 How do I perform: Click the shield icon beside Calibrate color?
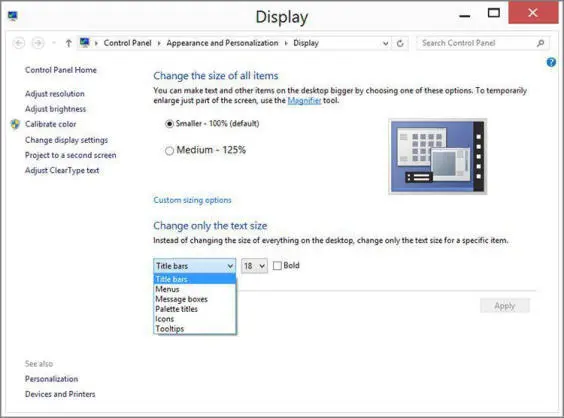click(x=15, y=124)
